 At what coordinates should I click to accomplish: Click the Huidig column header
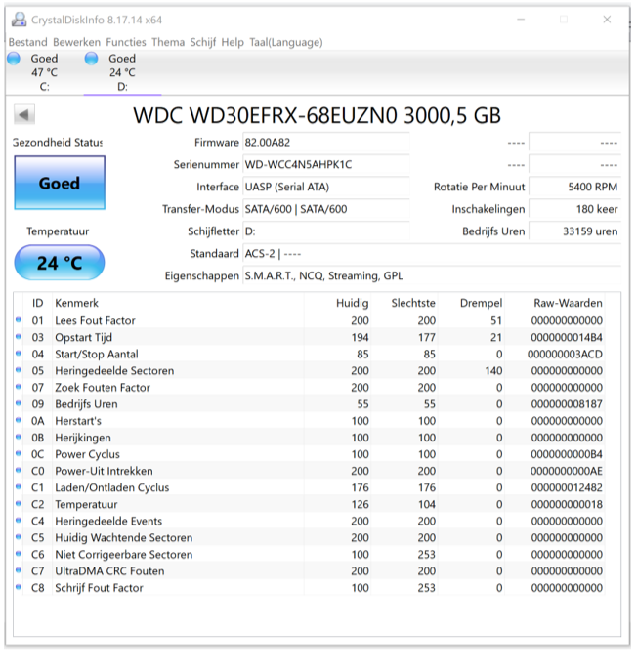coord(337,303)
